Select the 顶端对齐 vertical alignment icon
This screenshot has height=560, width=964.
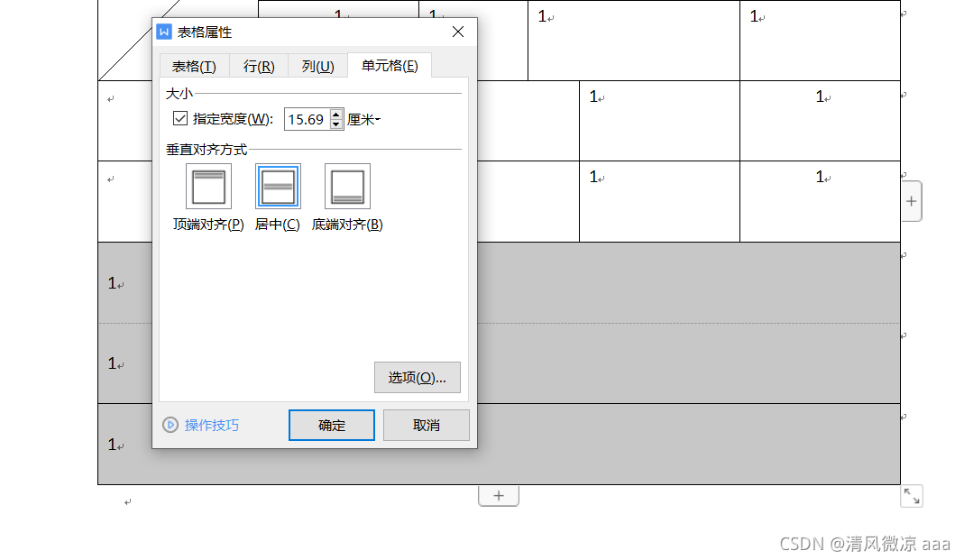click(x=208, y=186)
